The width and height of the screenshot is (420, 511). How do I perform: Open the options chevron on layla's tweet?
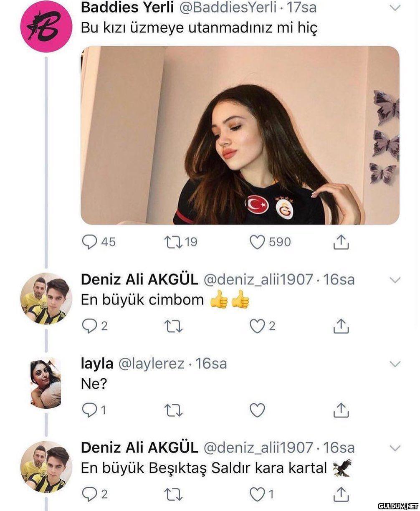point(395,364)
